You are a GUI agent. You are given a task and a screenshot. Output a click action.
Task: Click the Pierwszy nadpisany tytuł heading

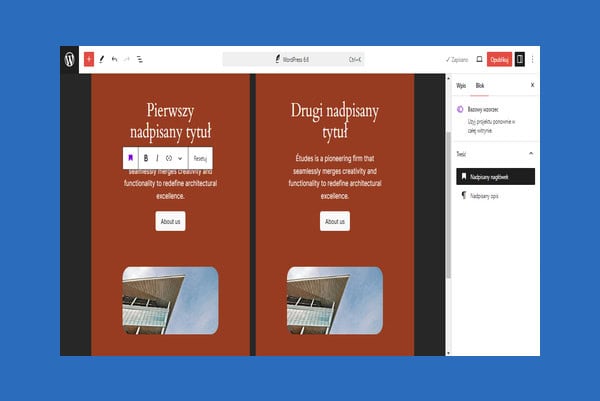[170, 121]
